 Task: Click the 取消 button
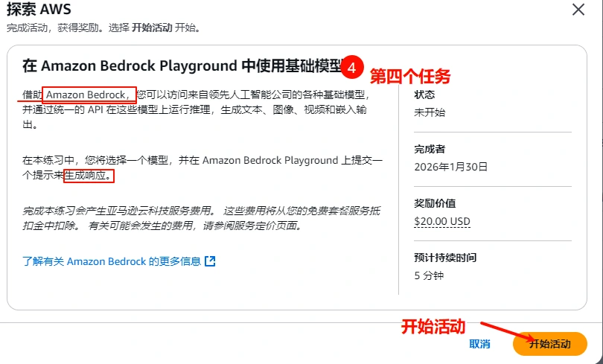[x=479, y=344]
